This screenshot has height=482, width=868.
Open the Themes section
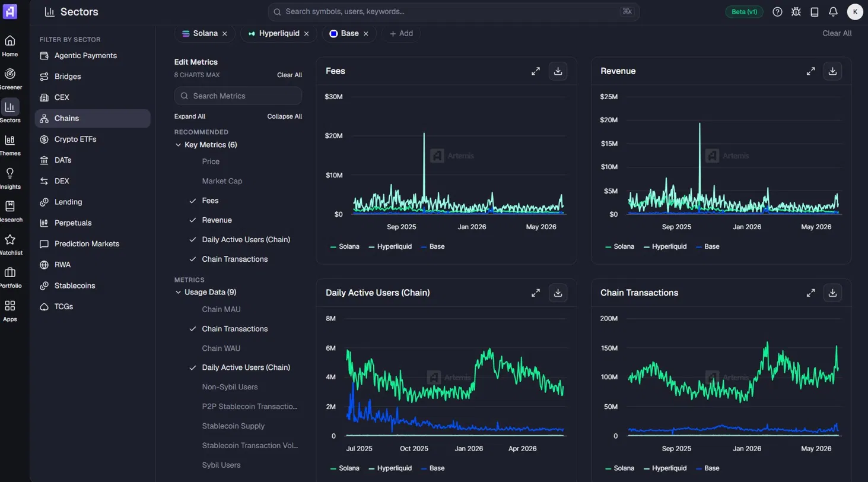(10, 145)
